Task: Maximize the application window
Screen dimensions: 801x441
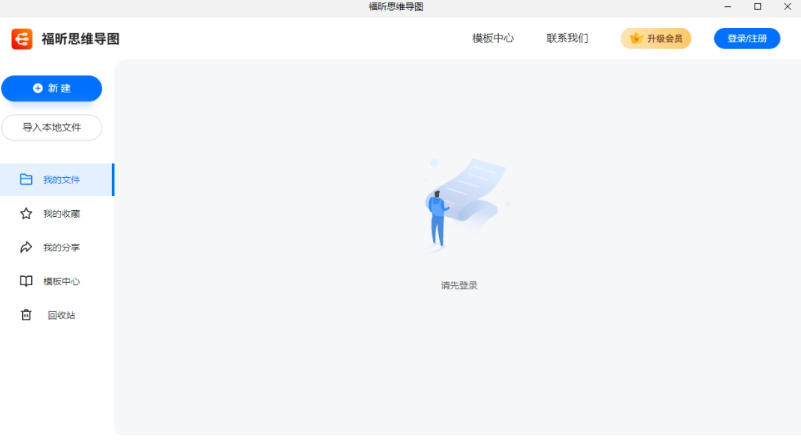Action: [758, 7]
